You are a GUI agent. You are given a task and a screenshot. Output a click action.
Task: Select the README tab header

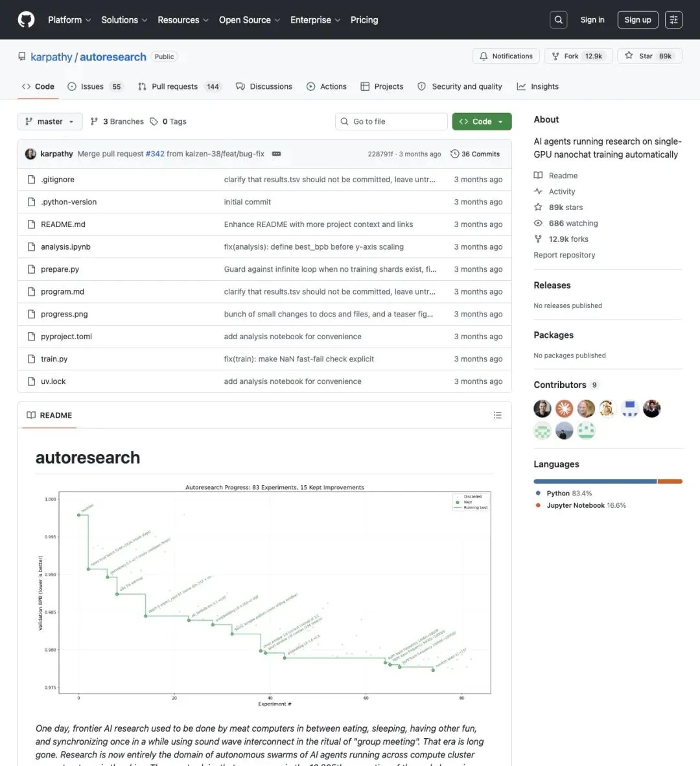click(49, 416)
